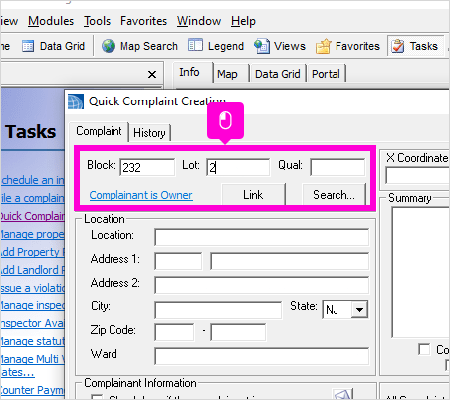Focus the Block input field
The image size is (450, 400).
click(x=147, y=167)
